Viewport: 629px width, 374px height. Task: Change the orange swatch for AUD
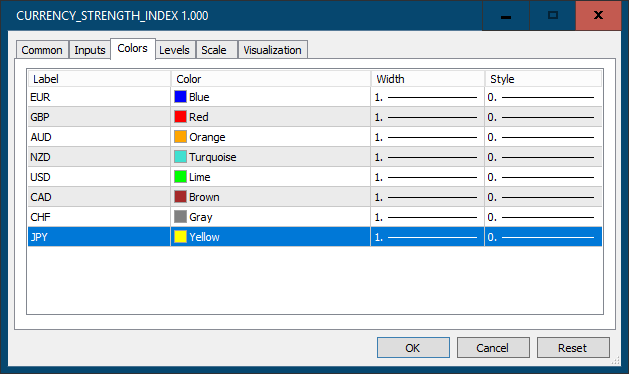point(181,137)
